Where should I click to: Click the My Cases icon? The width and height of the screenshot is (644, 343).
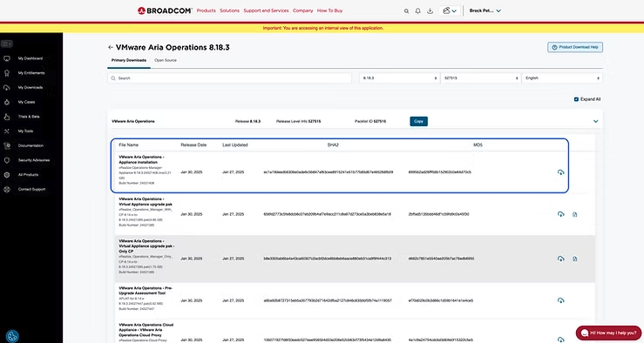tap(7, 102)
